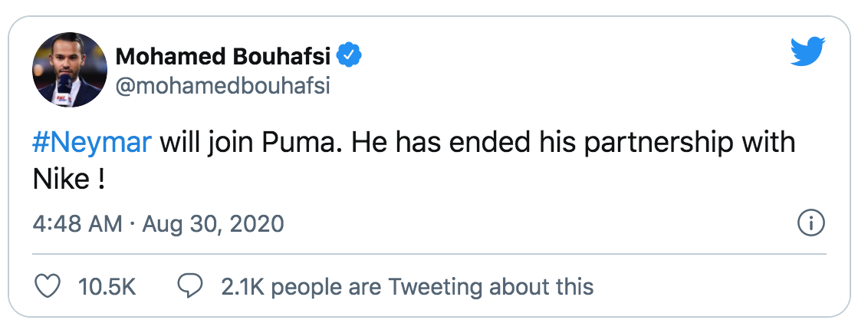Image resolution: width=868 pixels, height=330 pixels.
Task: Open Mohamed Bouhafsi's profile picture
Action: (x=69, y=70)
